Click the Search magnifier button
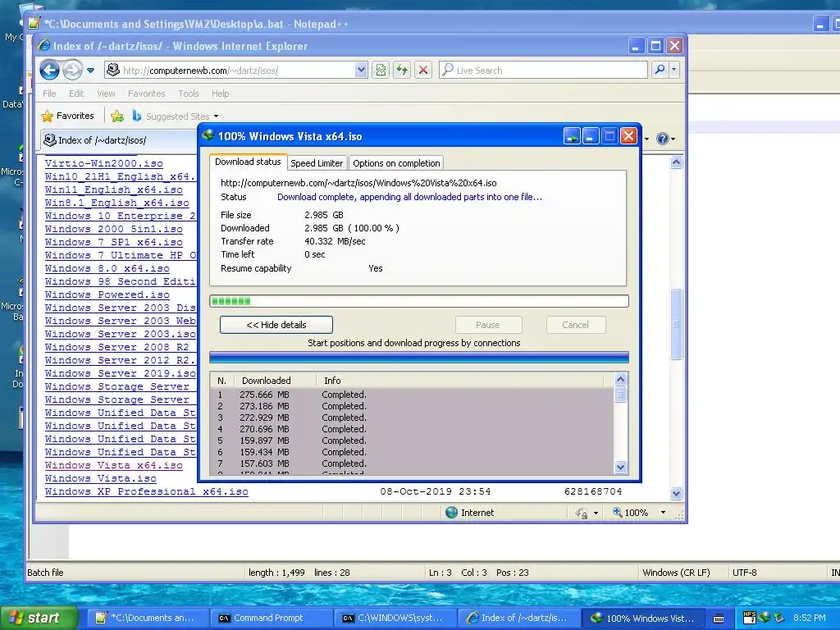The height and width of the screenshot is (630, 840). pos(660,70)
